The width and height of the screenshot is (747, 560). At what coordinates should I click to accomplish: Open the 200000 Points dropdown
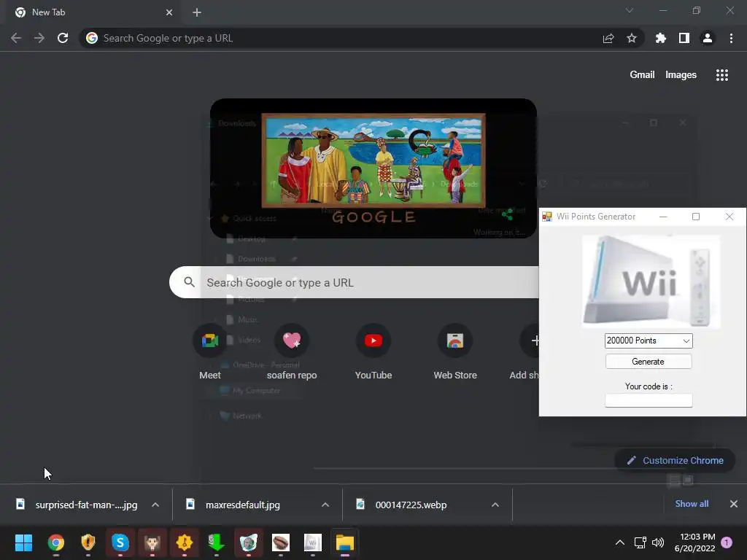pyautogui.click(x=649, y=341)
